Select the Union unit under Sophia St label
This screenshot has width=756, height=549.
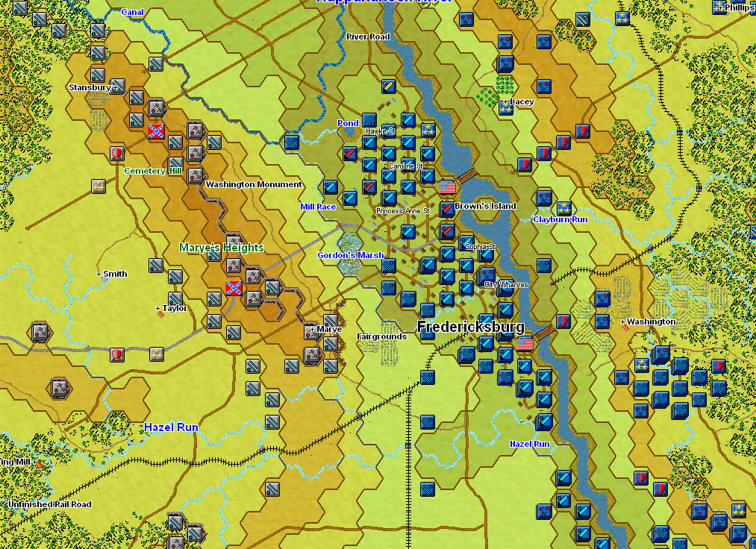486,254
